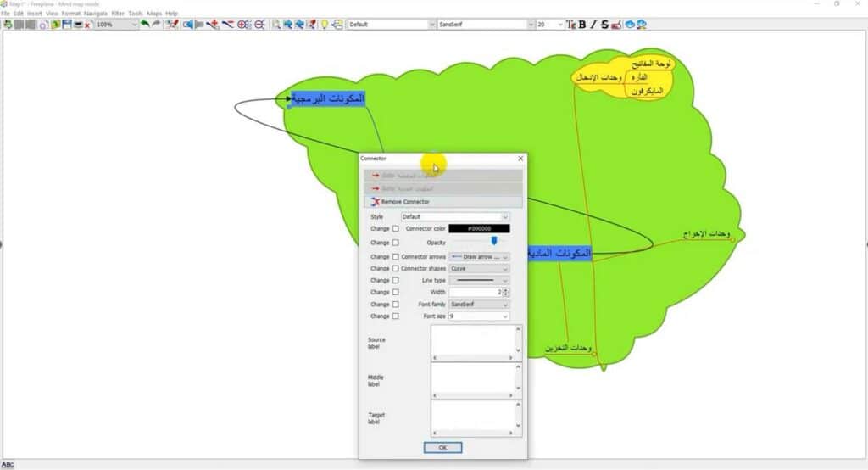The height and width of the screenshot is (470, 868).
Task: Enable Change checkbox for Connector shapes
Action: (x=395, y=268)
